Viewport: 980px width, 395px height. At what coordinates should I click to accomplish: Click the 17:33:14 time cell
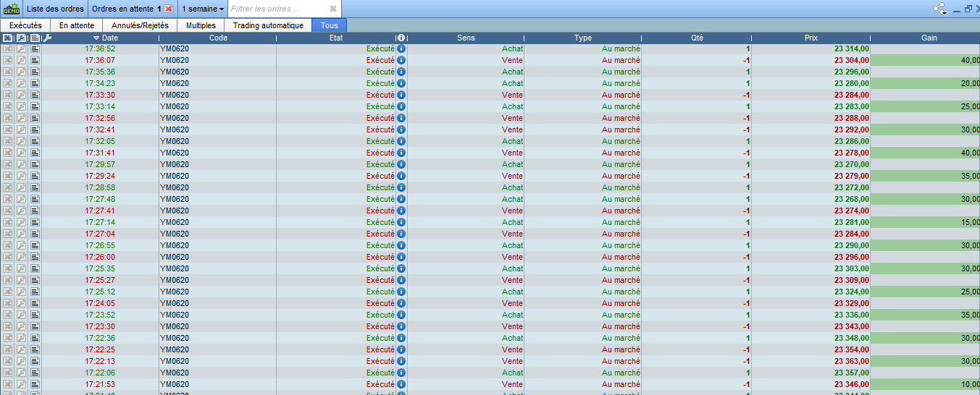pyautogui.click(x=100, y=106)
